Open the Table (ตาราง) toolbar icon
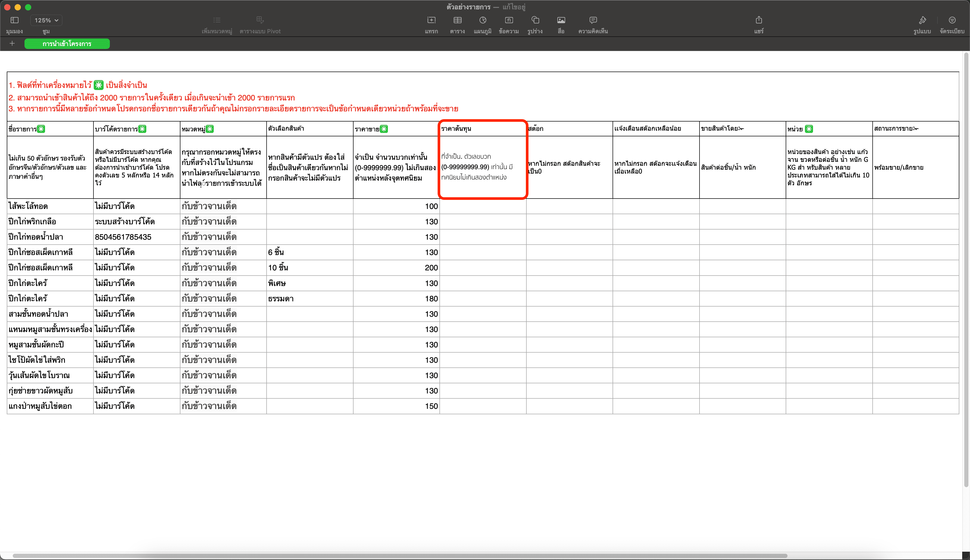The width and height of the screenshot is (970, 560). [457, 20]
